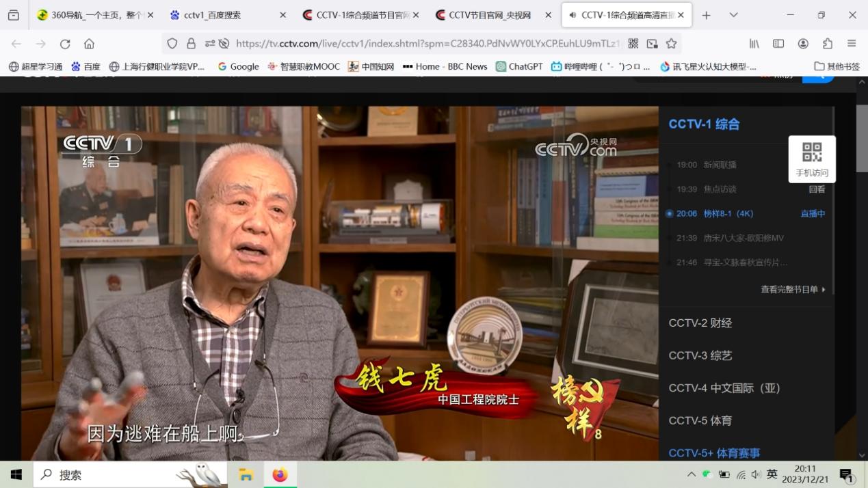Click the Firefox home icon
Image resolution: width=868 pixels, height=488 pixels.
tap(89, 44)
